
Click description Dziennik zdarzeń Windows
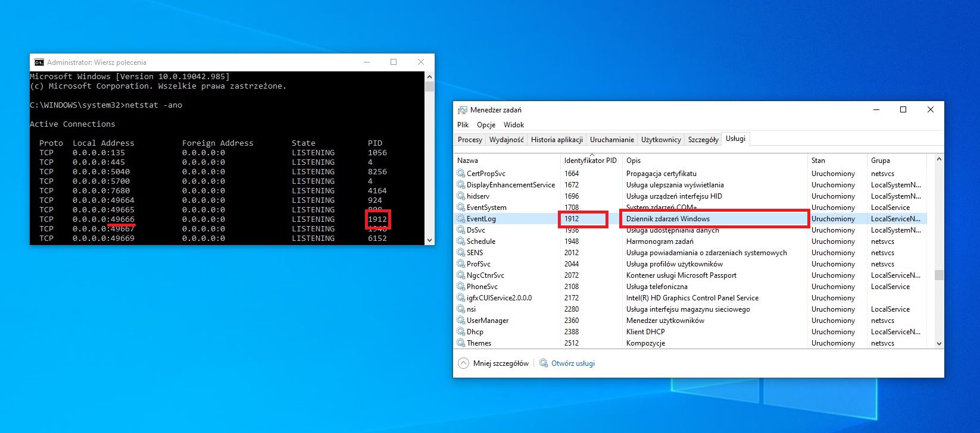(x=668, y=219)
